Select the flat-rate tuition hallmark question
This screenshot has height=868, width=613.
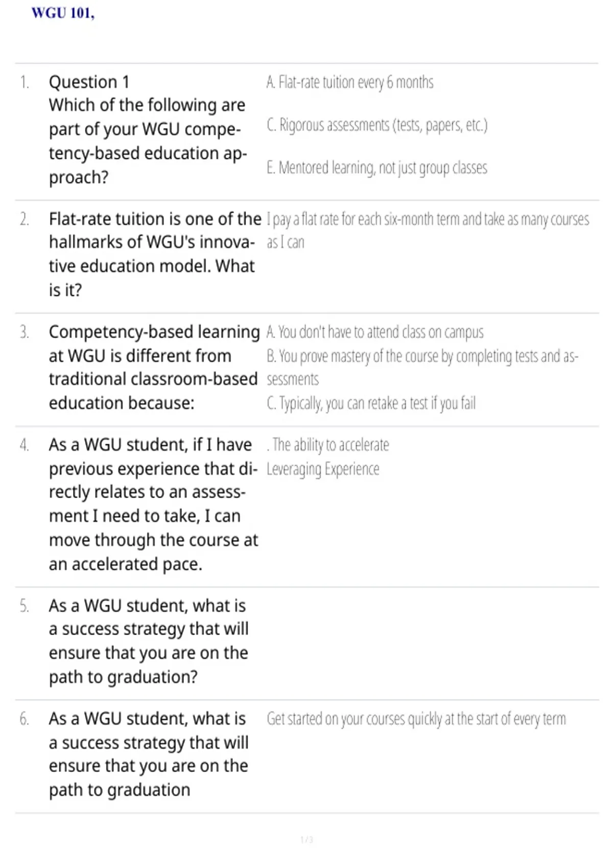point(155,254)
